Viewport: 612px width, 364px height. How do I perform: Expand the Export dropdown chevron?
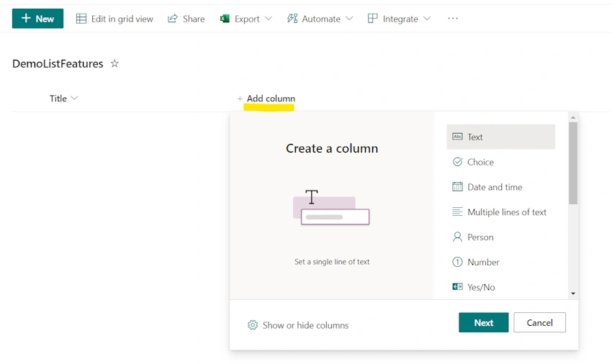[x=269, y=18]
